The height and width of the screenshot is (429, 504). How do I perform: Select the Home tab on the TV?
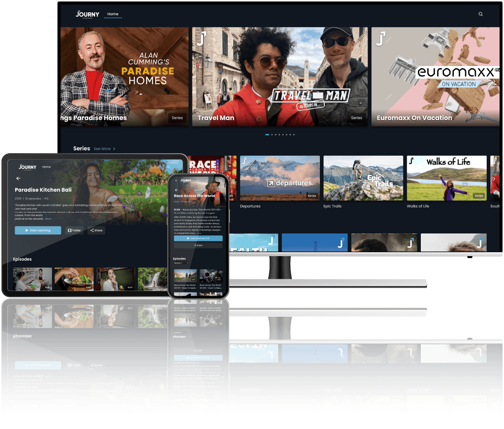[113, 14]
